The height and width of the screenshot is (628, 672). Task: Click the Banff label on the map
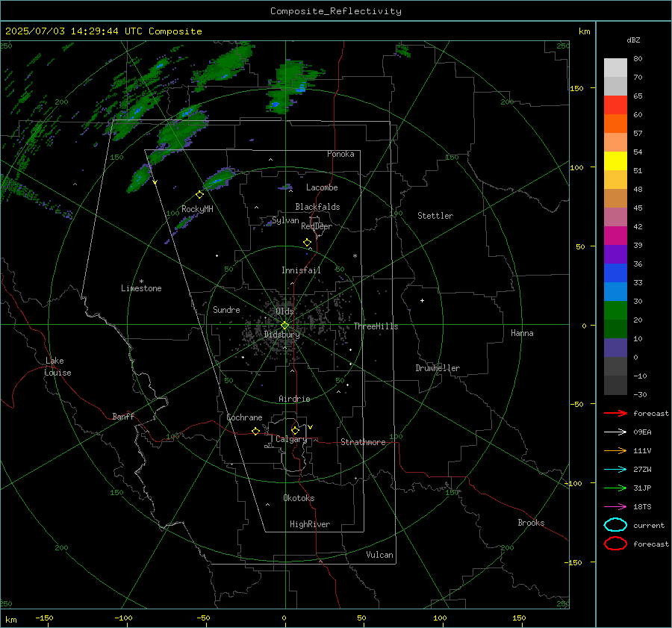coord(123,416)
